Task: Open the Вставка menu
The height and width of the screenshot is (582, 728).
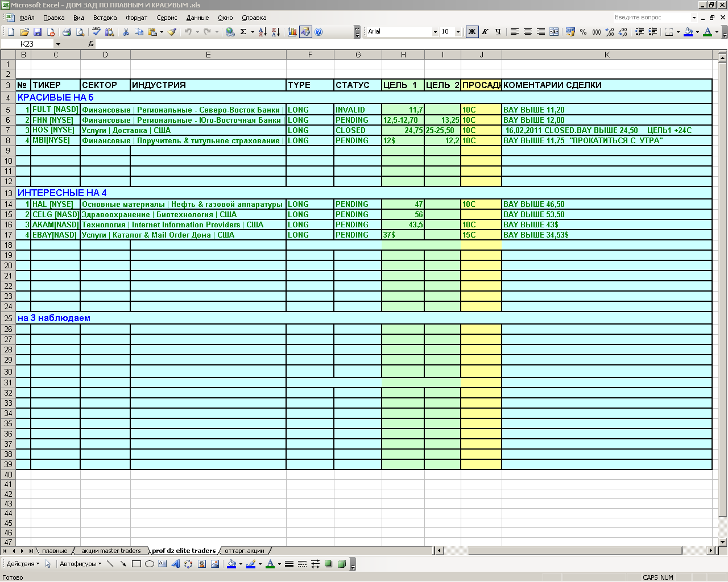Action: click(105, 18)
